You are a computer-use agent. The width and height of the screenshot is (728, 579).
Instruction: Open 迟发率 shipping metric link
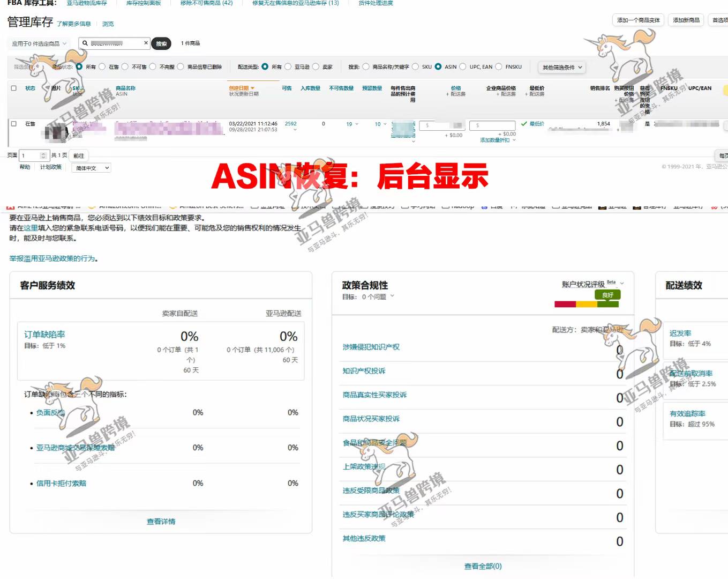coord(680,333)
